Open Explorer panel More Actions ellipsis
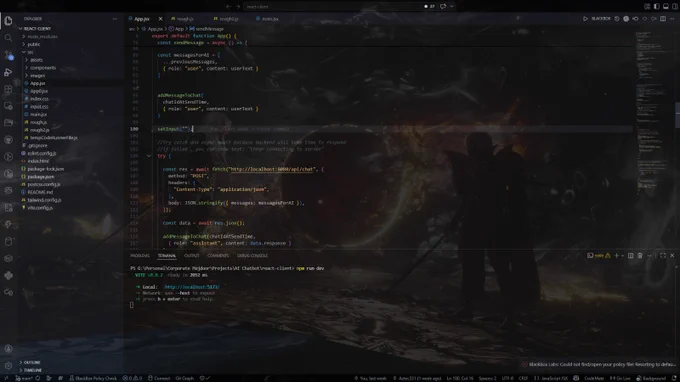Viewport: 680px width, 382px height. tap(115, 19)
